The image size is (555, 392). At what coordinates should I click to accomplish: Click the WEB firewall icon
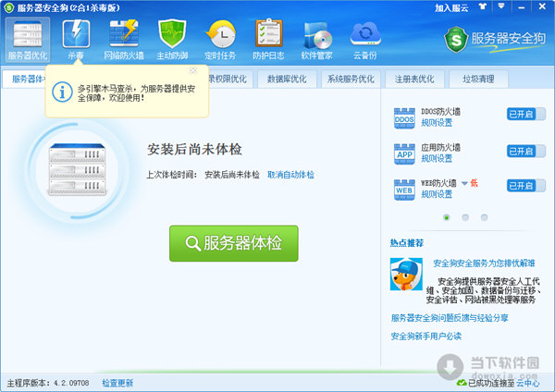click(x=404, y=190)
